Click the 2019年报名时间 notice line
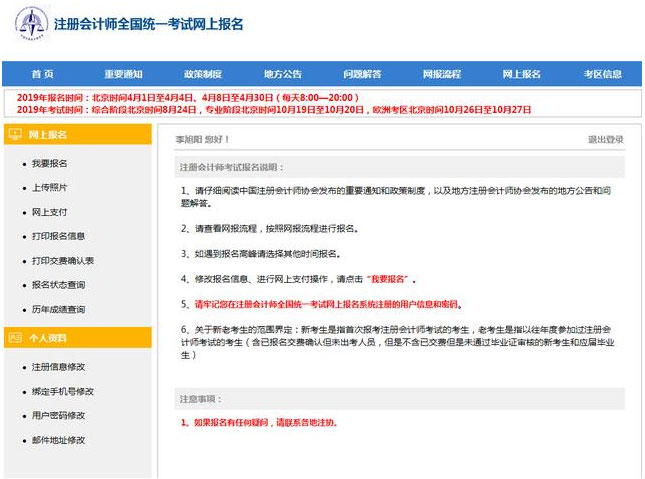Viewport: 645px width, 479px height. (188, 98)
